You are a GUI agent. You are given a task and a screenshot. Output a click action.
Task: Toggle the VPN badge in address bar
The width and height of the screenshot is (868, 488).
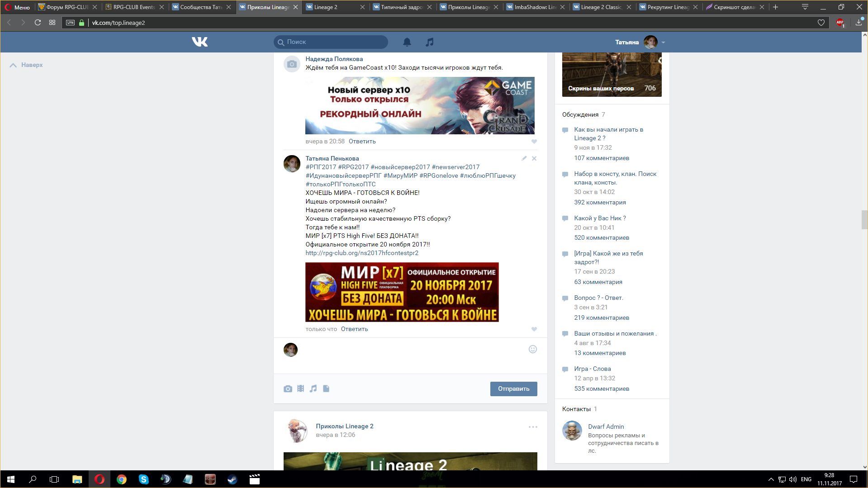pos(70,23)
